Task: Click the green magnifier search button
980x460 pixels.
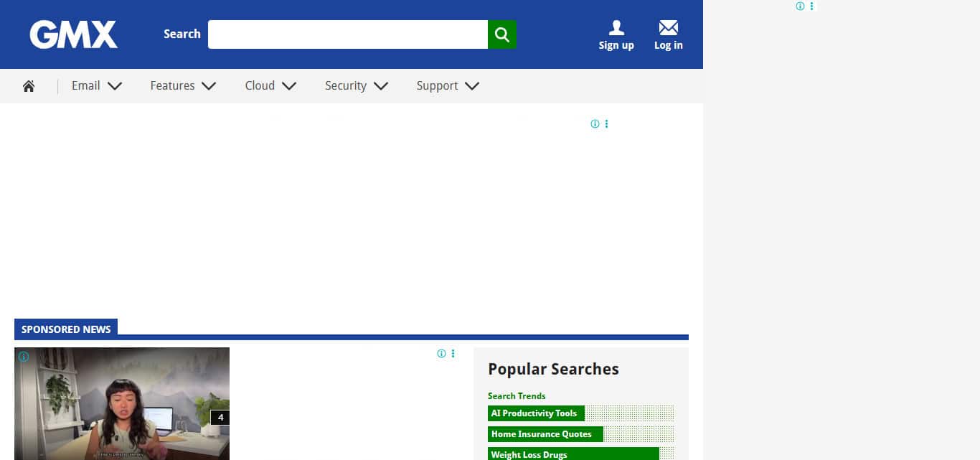Action: (502, 34)
